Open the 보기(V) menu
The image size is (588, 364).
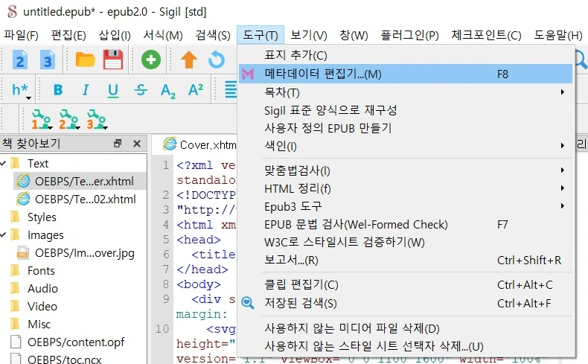pos(309,35)
